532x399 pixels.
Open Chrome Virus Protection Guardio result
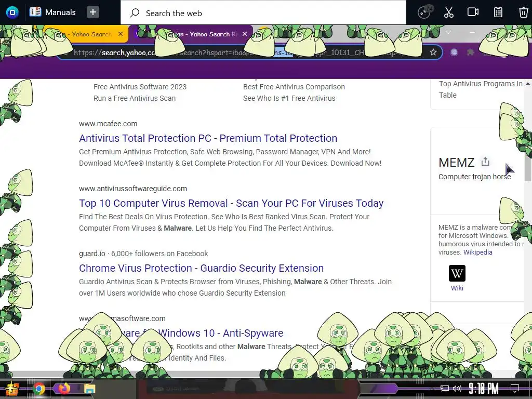(201, 268)
